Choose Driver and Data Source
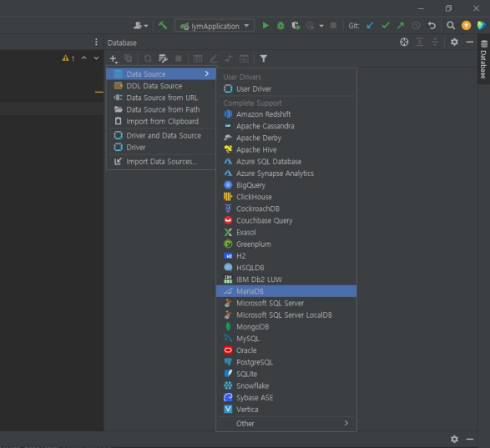The height and width of the screenshot is (448, 490). point(161,136)
